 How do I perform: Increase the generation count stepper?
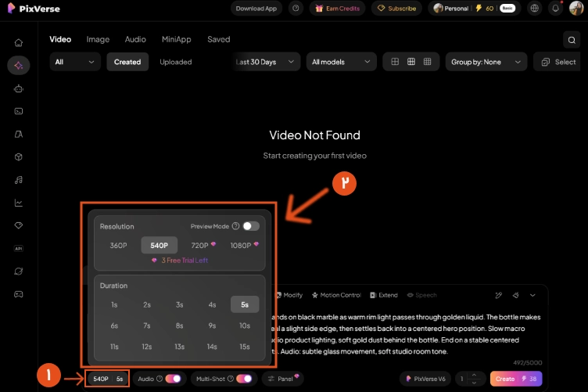474,375
